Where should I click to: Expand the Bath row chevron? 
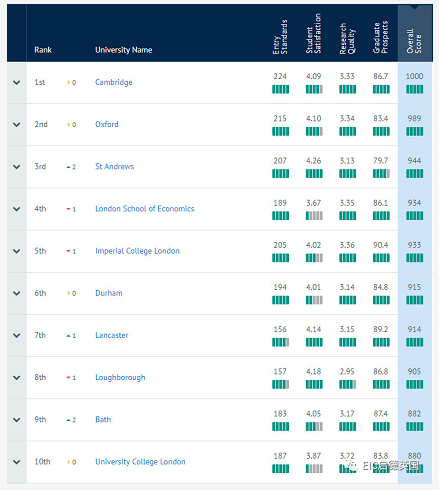tap(17, 420)
